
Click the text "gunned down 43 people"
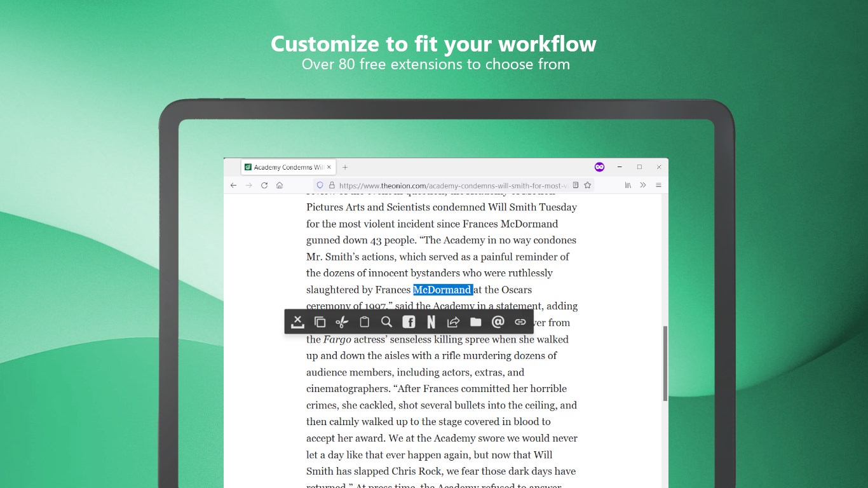click(x=361, y=240)
